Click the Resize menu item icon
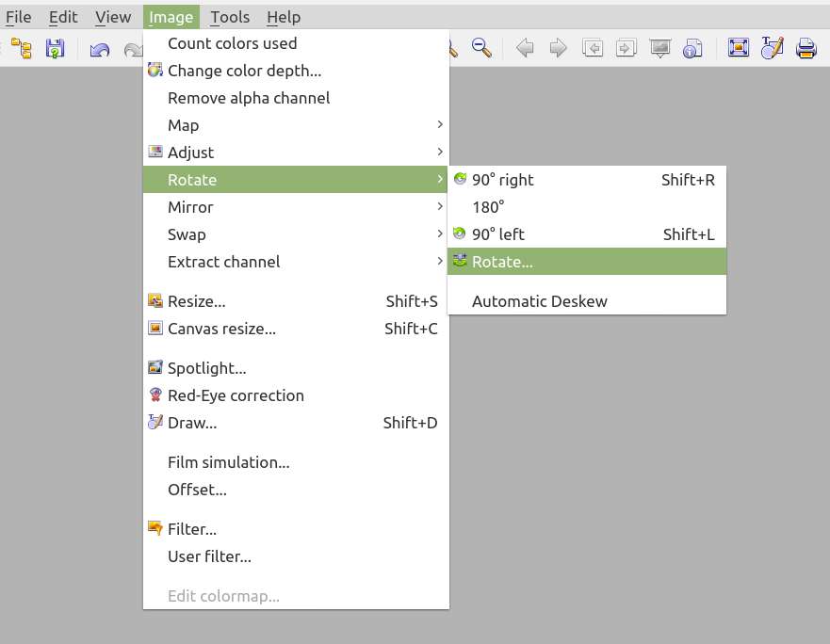This screenshot has width=830, height=644. (x=155, y=300)
